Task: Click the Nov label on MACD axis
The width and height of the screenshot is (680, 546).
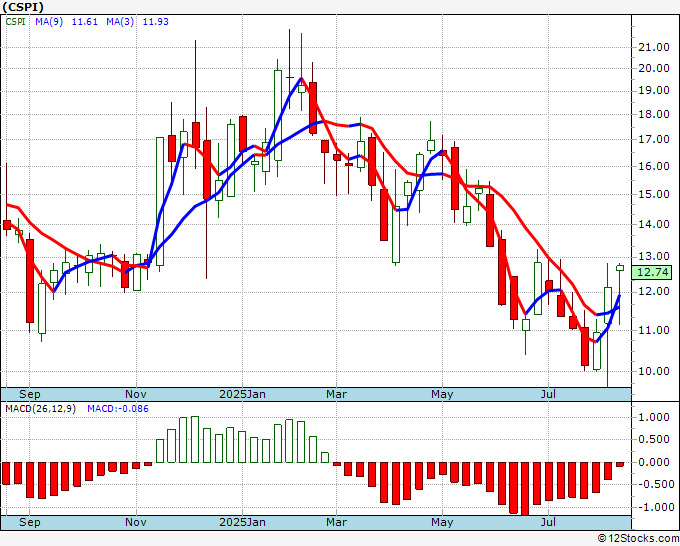Action: tap(136, 522)
